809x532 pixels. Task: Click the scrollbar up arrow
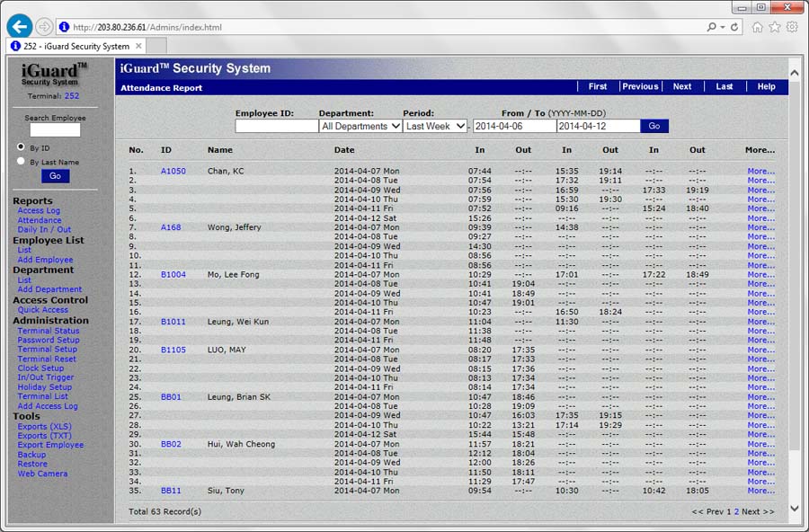click(795, 74)
